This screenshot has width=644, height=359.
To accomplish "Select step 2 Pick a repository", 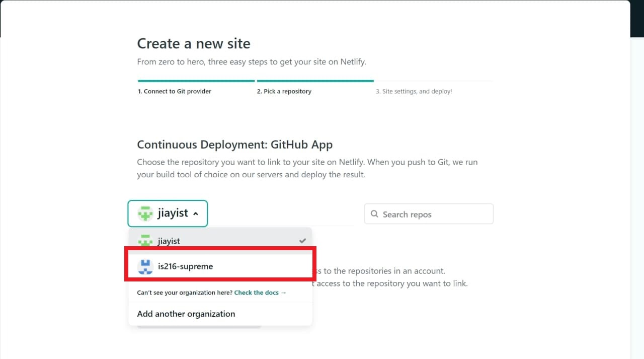I will (284, 91).
